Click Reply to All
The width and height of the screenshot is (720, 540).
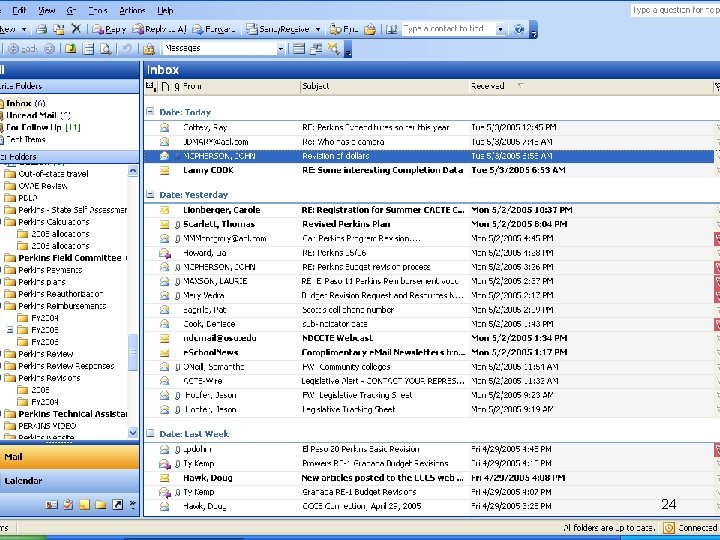click(159, 29)
